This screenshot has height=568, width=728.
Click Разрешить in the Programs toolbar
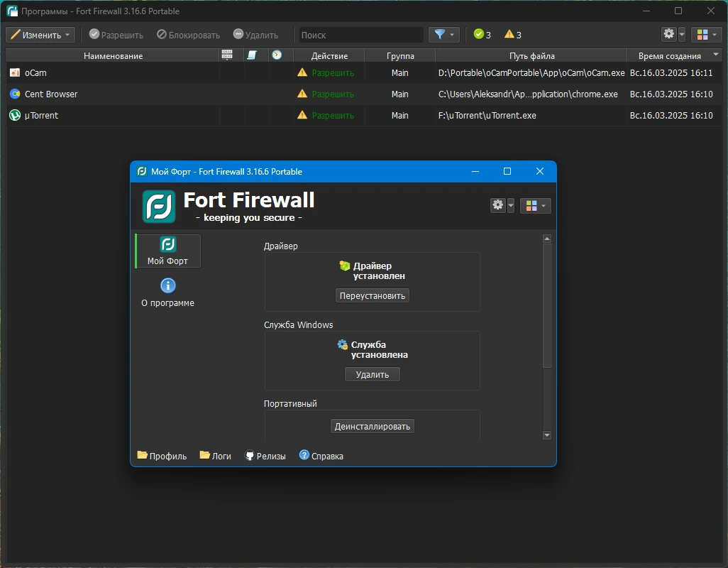(116, 35)
